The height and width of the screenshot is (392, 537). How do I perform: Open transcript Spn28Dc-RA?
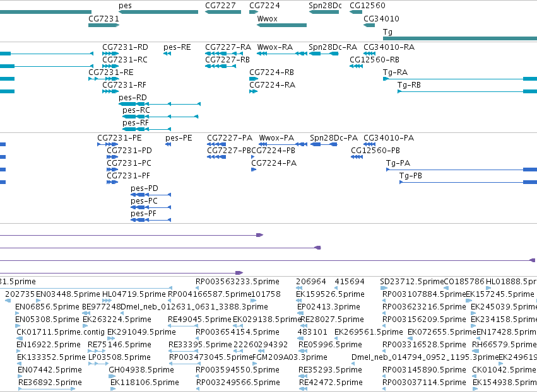point(333,47)
